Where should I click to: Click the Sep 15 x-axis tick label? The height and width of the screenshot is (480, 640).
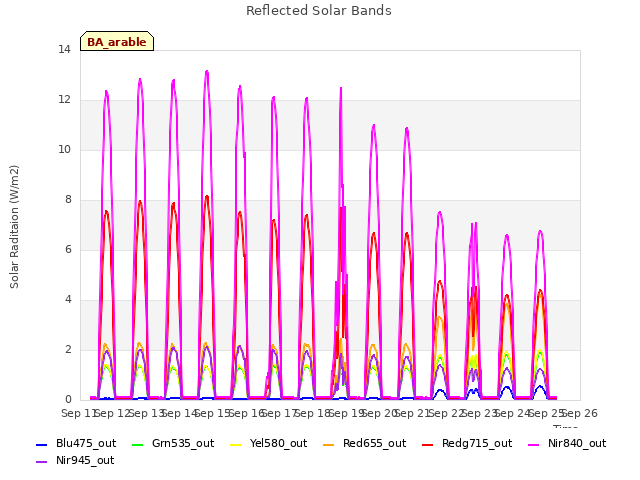[x=212, y=413]
